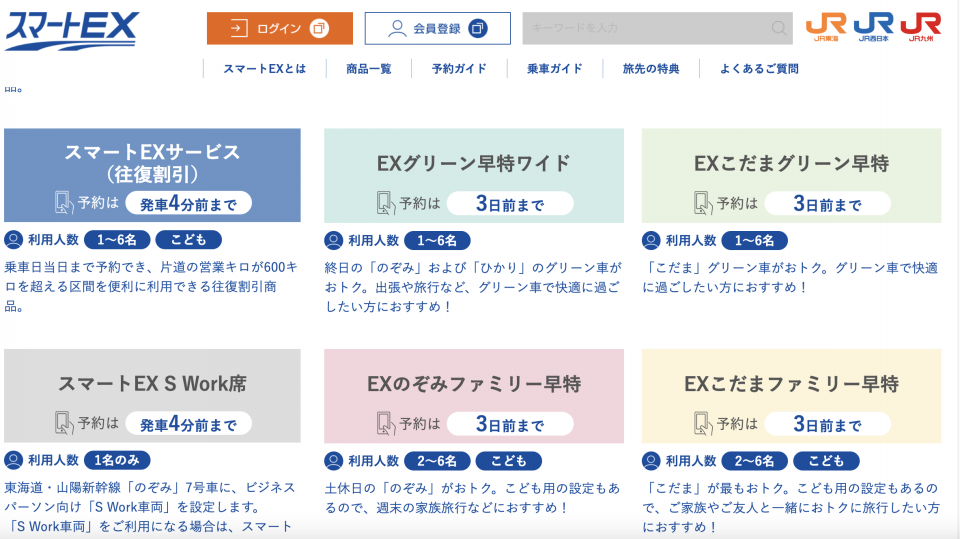
Task: Click phone icon in EXこだまグリーン早特 card
Action: coord(703,203)
